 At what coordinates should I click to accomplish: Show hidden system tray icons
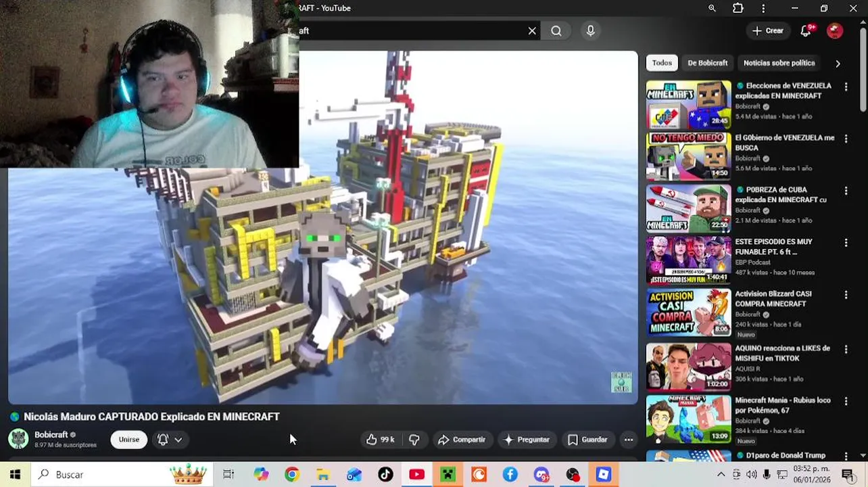(x=721, y=475)
